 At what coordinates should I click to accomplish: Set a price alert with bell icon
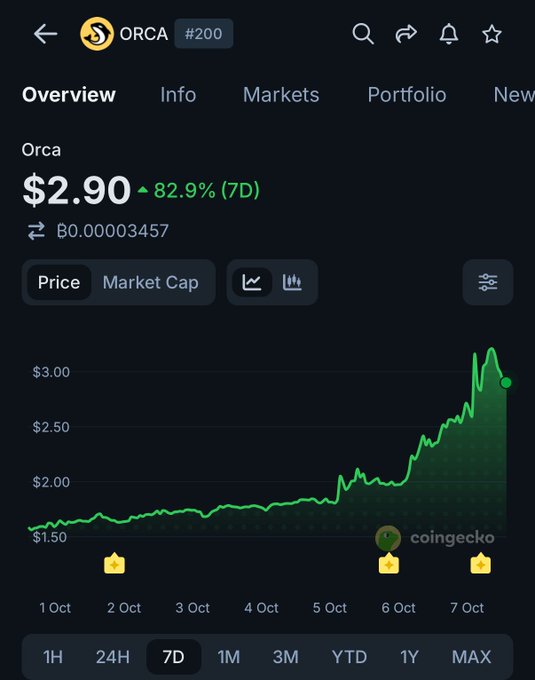pos(449,34)
